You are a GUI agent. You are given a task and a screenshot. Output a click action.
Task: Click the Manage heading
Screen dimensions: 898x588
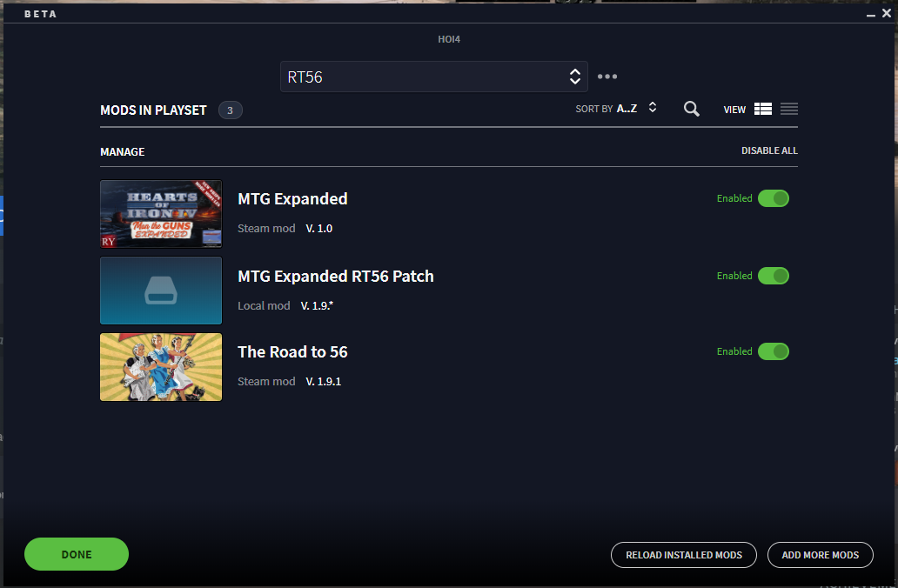pos(123,152)
